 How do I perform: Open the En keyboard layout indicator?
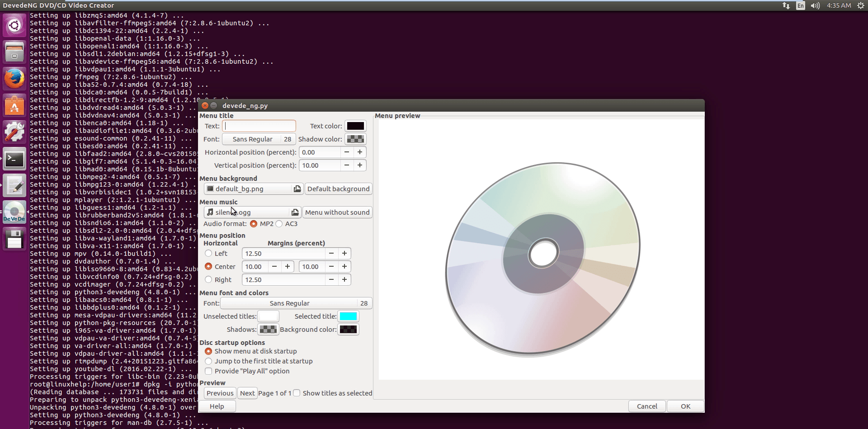[801, 5]
